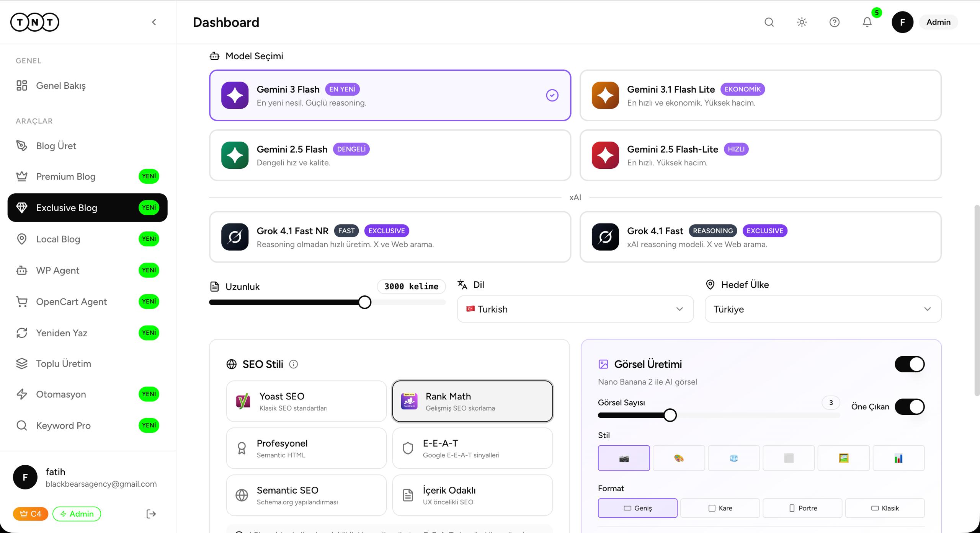Click the Admin label in the header
The width and height of the screenshot is (980, 533).
pos(938,22)
